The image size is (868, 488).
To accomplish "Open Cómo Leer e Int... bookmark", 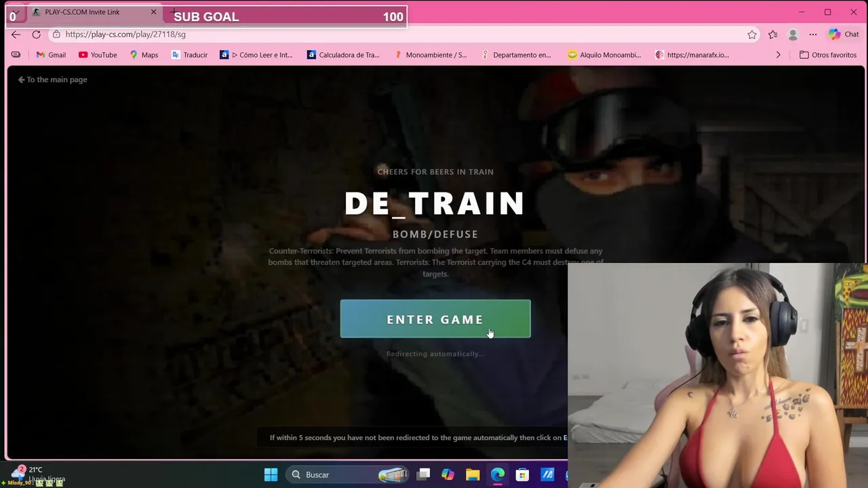I will pyautogui.click(x=256, y=55).
